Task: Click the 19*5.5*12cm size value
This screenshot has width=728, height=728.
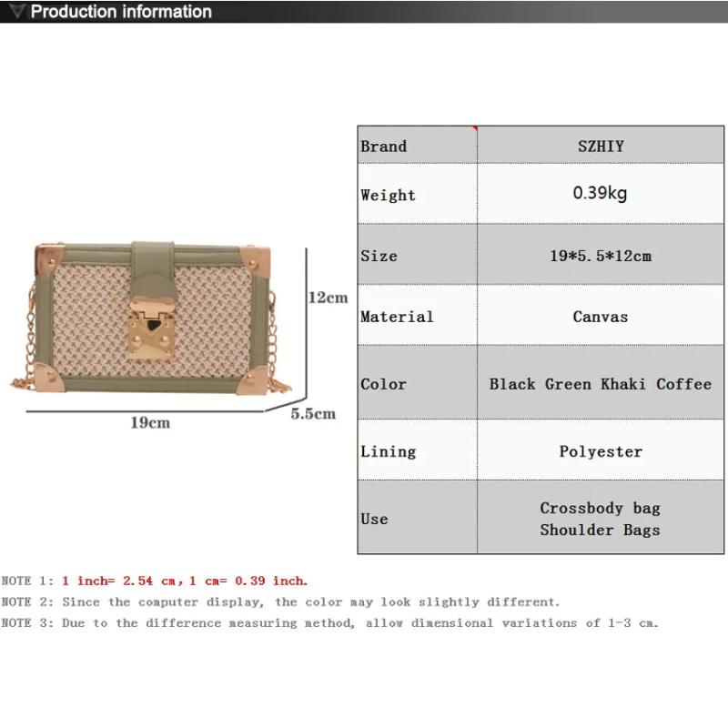Action: 601,256
